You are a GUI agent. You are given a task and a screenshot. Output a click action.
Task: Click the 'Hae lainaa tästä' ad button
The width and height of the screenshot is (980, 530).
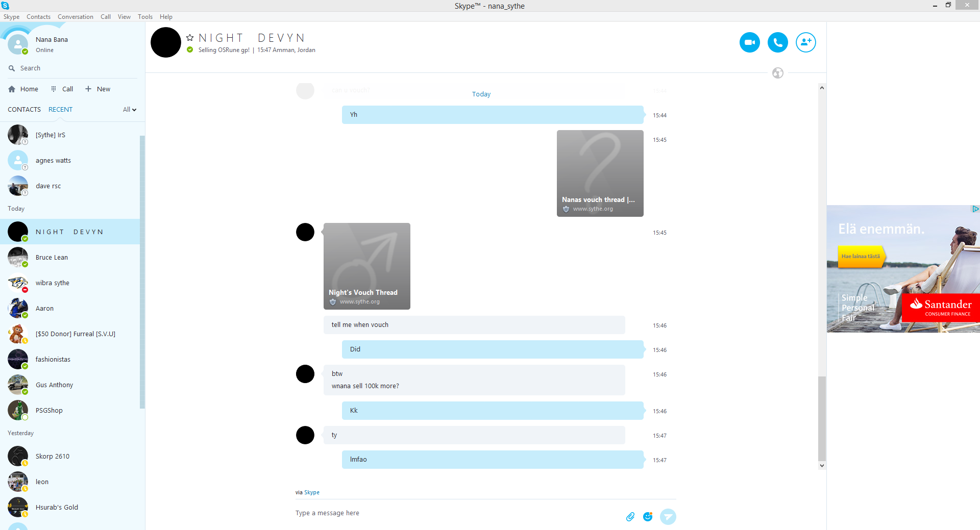861,257
